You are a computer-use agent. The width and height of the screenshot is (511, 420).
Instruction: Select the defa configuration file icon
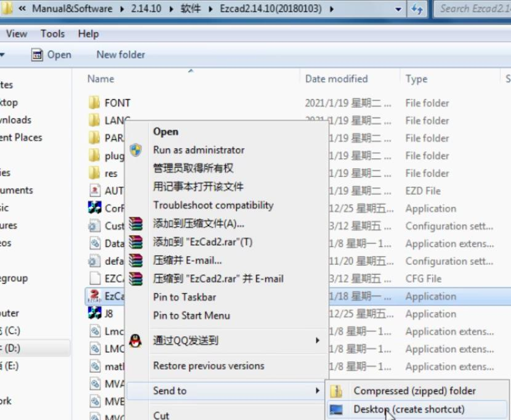(95, 261)
